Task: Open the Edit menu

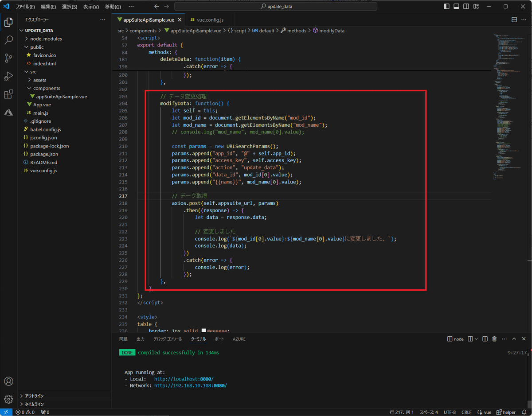Action: click(x=48, y=7)
